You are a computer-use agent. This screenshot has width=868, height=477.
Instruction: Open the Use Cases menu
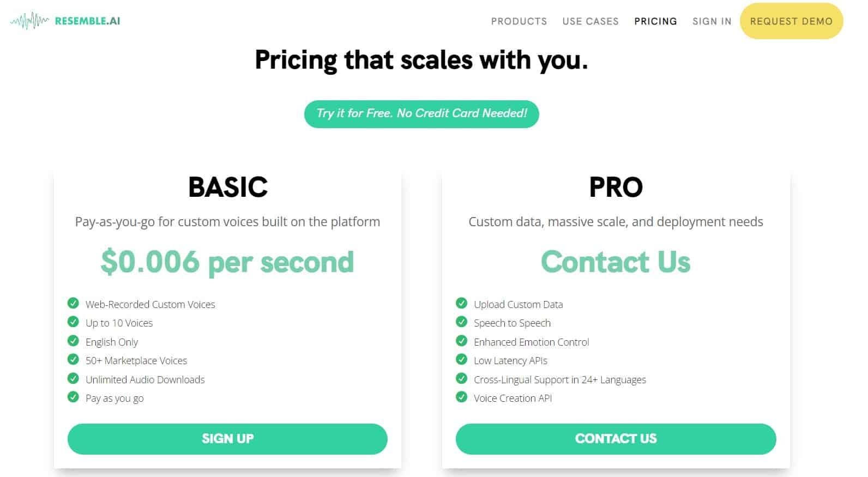(x=590, y=21)
